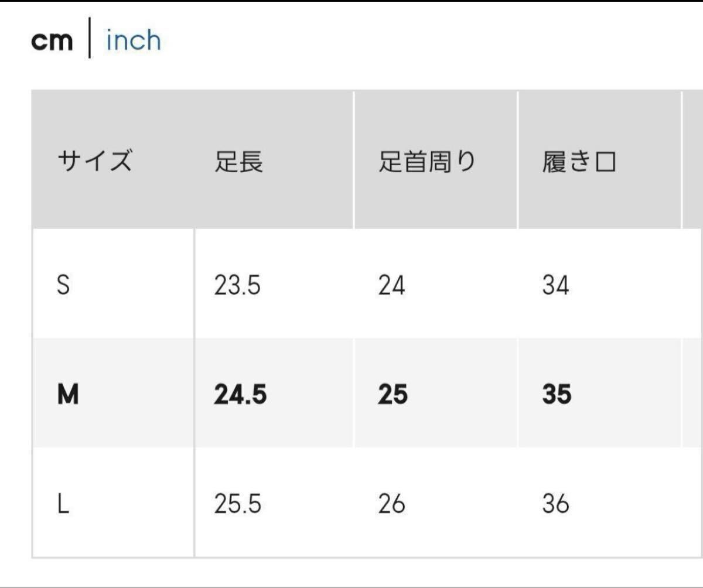
Task: Click the 25.5 foot length cell
Action: [237, 504]
